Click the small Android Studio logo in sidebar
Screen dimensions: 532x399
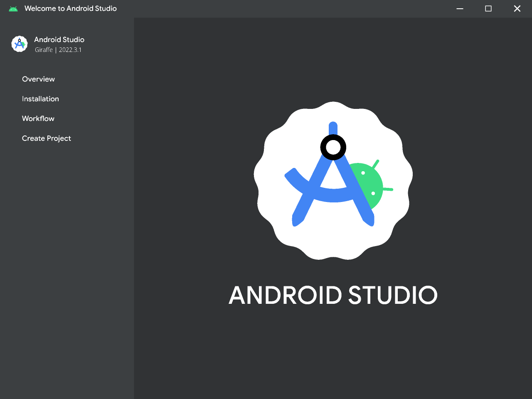coord(20,44)
